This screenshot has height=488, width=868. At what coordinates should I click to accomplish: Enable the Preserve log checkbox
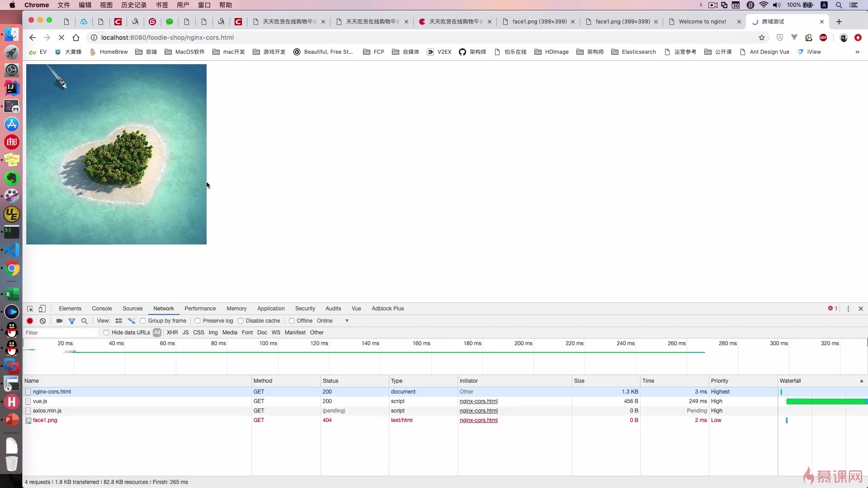(198, 321)
